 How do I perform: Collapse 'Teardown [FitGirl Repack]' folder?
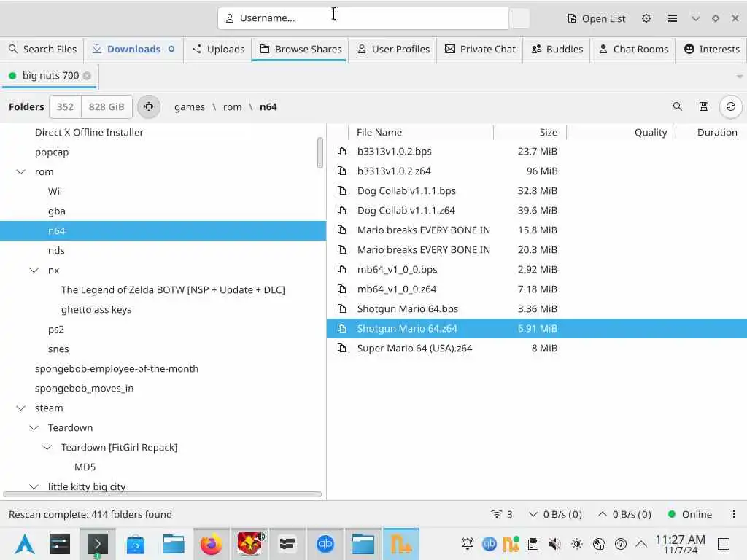(x=47, y=448)
